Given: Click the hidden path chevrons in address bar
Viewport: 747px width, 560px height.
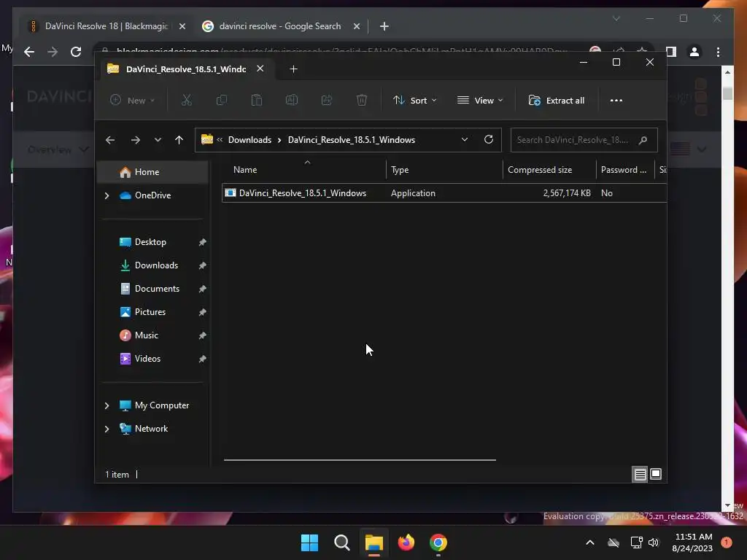Looking at the screenshot, I should (220, 139).
